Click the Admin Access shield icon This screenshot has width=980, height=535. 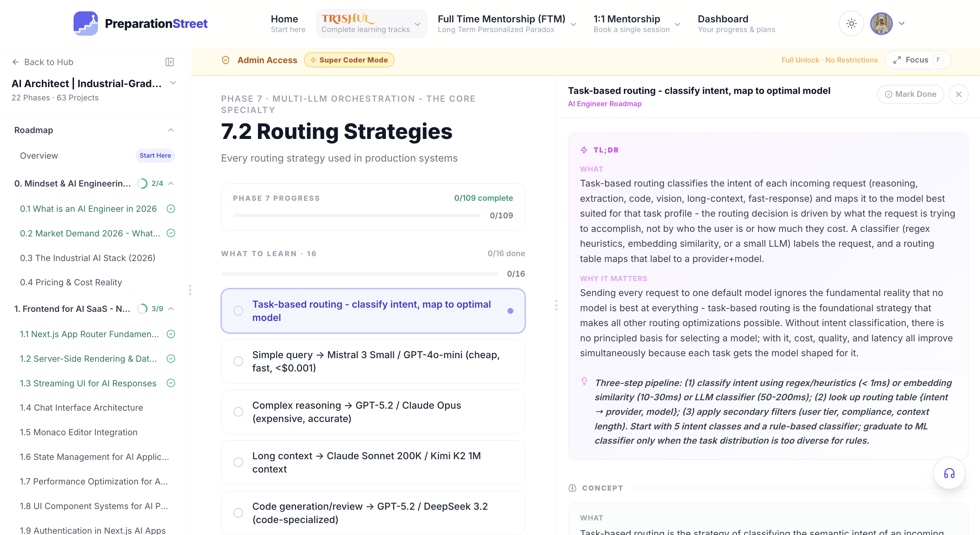pyautogui.click(x=226, y=60)
